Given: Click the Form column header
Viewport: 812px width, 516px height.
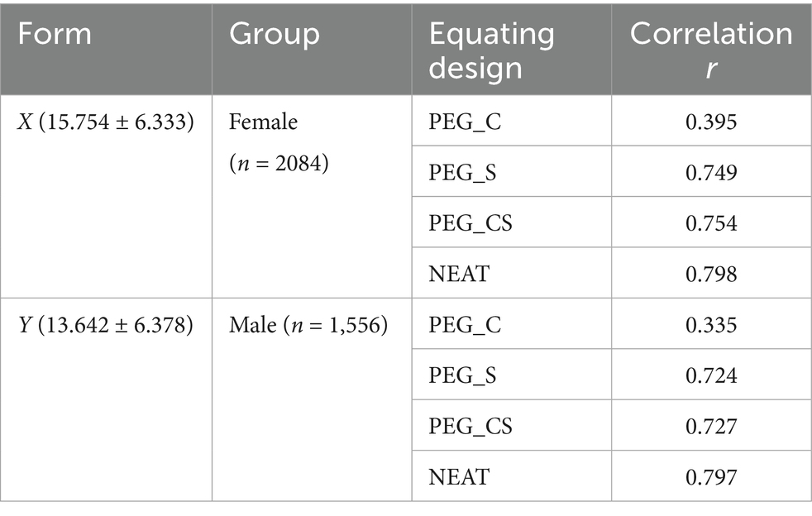Looking at the screenshot, I should 56,35.
